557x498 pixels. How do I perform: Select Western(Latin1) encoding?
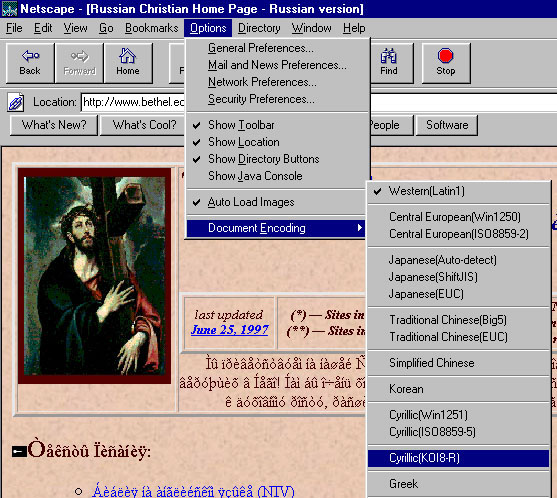(x=459, y=191)
